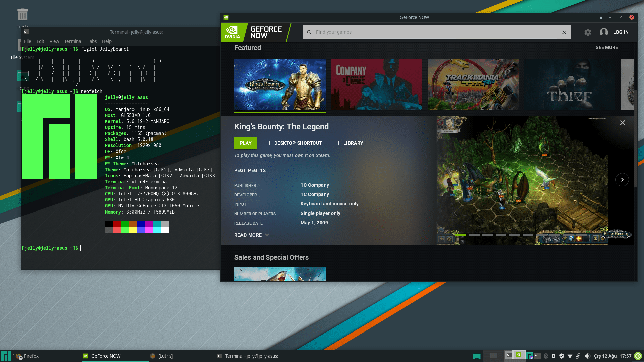The width and height of the screenshot is (644, 362).
Task: Click the NVIDIA logo home icon
Action: (233, 32)
